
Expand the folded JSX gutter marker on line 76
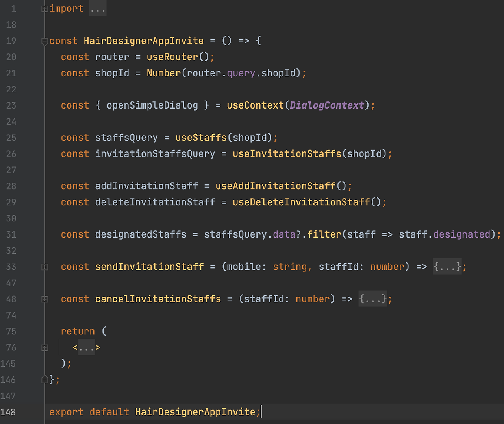[45, 348]
